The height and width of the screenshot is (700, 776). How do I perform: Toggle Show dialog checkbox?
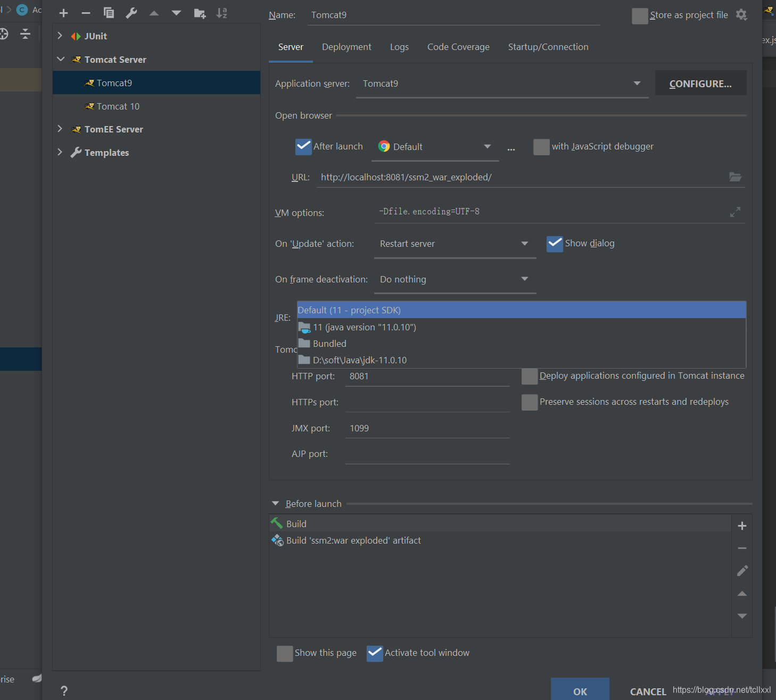coord(555,244)
